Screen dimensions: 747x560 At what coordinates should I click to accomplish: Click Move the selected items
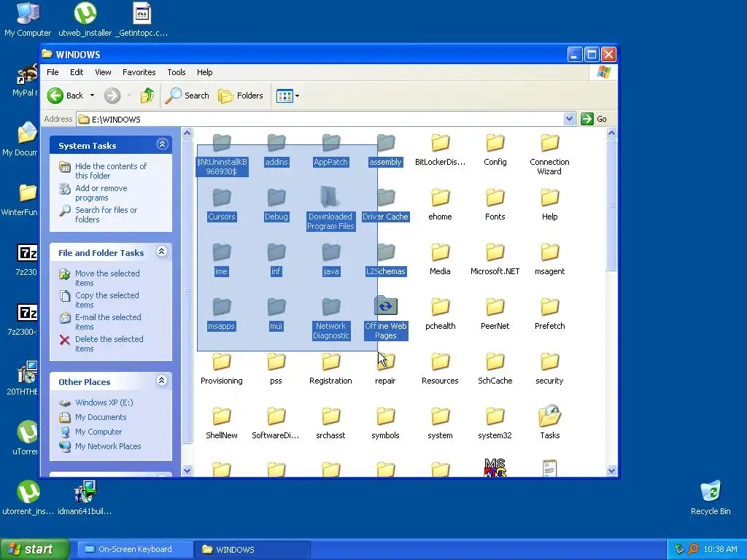tap(107, 278)
